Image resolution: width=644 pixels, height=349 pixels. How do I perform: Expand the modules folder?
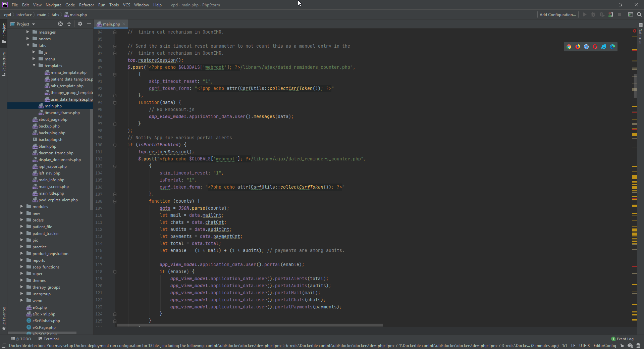click(22, 206)
